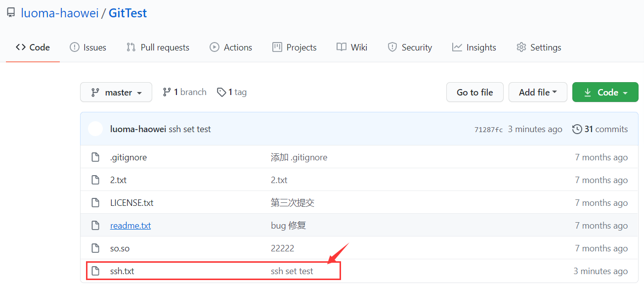Click the Go to file button

coord(475,93)
